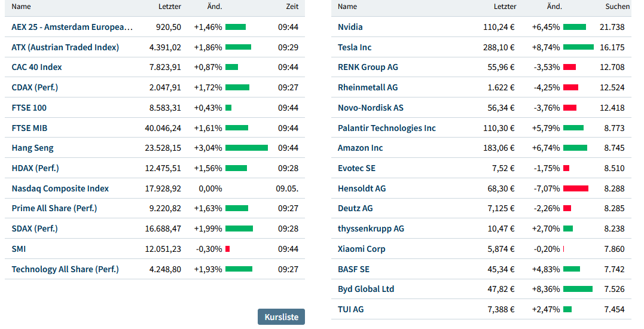Screen dimensions: 644x329
Task: Open Tesla Inc stock link
Action: [355, 47]
